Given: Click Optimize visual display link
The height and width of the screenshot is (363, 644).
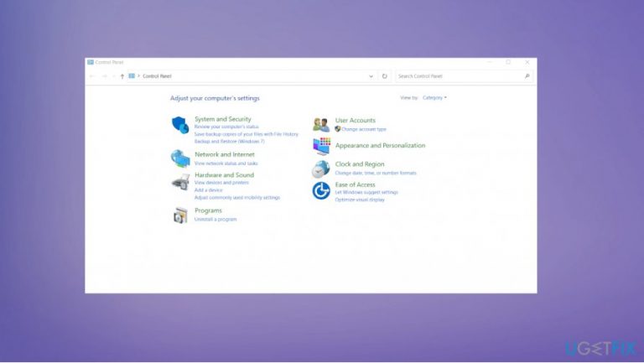Looking at the screenshot, I should (360, 200).
